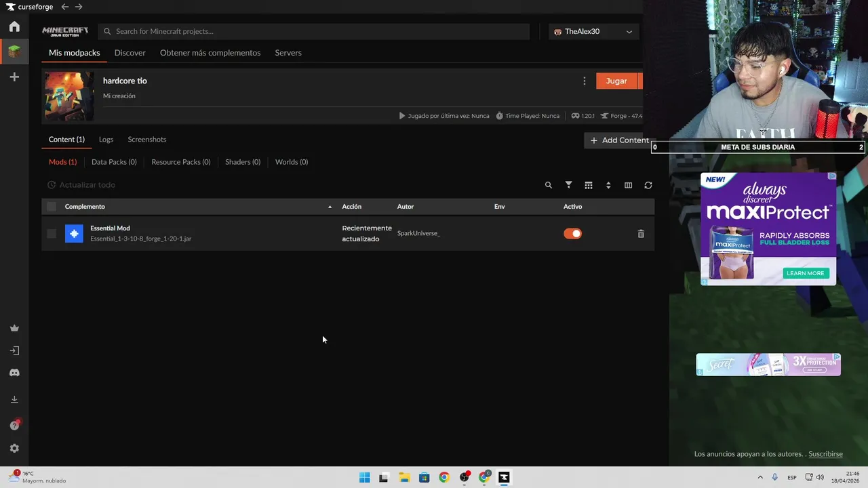
Task: Open File Explorer from taskbar
Action: tap(404, 477)
